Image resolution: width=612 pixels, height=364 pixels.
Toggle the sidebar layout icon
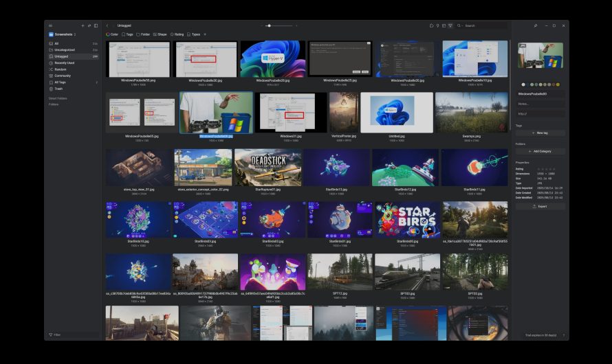pyautogui.click(x=96, y=25)
